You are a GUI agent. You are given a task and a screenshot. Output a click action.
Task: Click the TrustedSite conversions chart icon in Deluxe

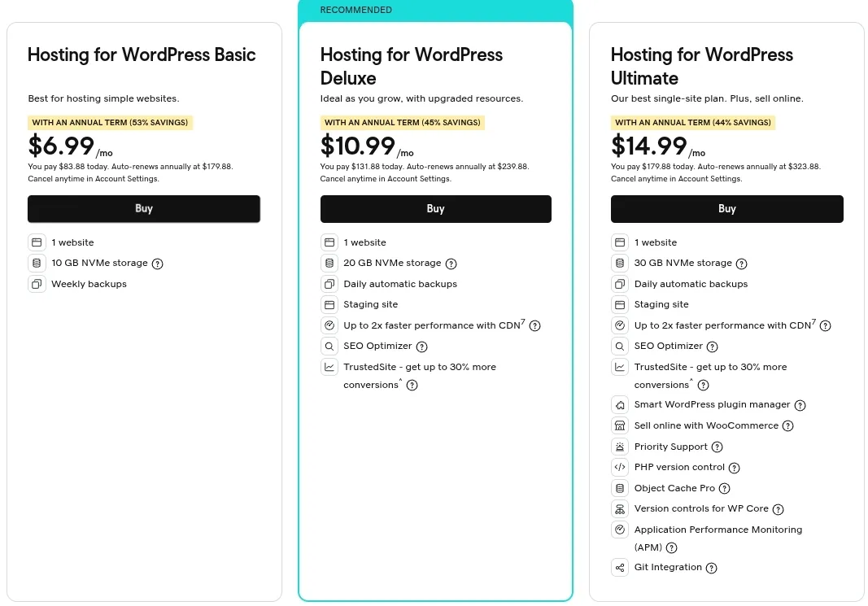(329, 367)
